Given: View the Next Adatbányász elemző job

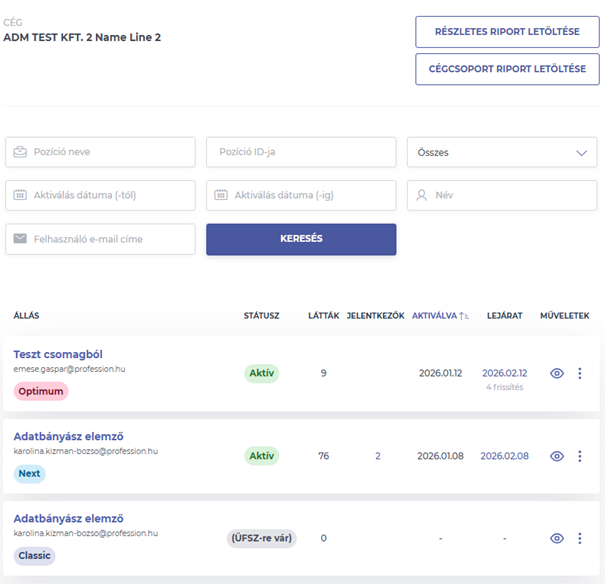Looking at the screenshot, I should pyautogui.click(x=557, y=456).
